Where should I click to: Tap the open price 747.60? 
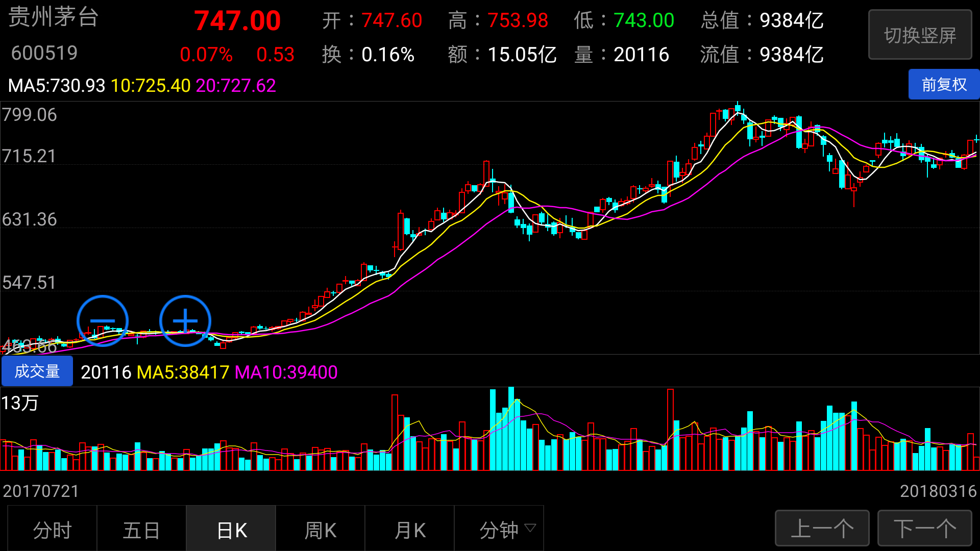click(392, 21)
